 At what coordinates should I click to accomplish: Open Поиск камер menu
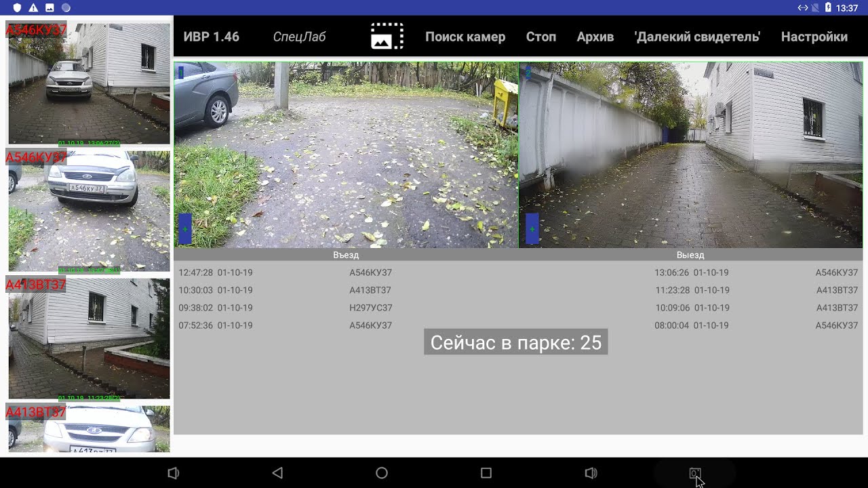click(465, 37)
